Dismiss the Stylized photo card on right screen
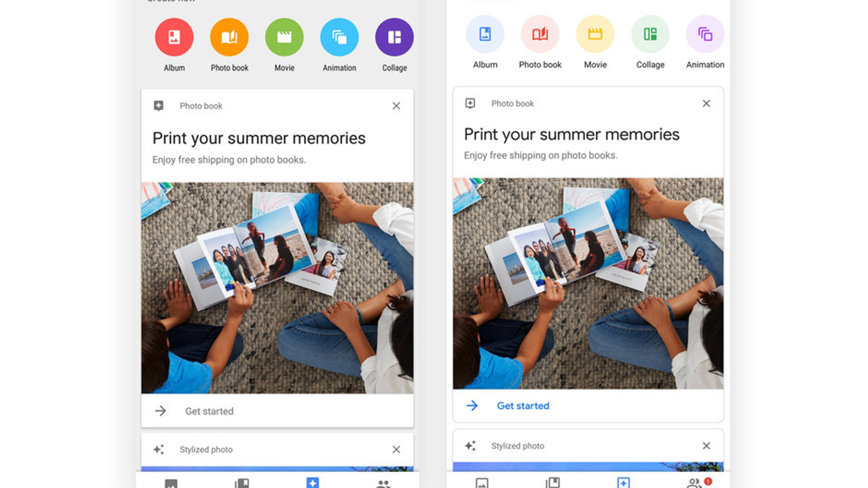 click(x=706, y=446)
